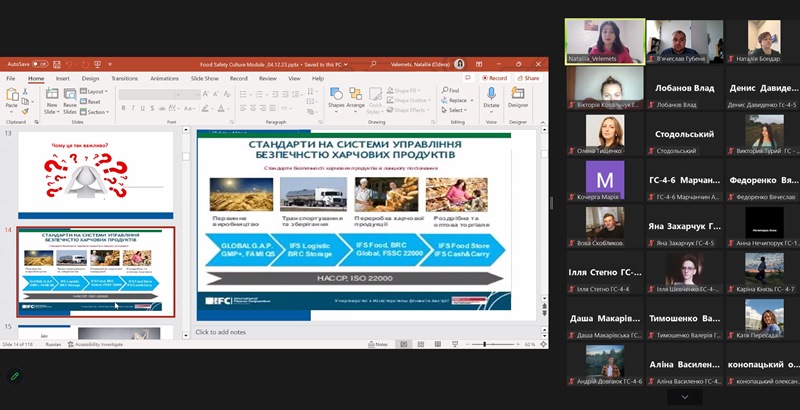The image size is (800, 410).
Task: Toggle the AutoSave switch
Action: tap(42, 63)
